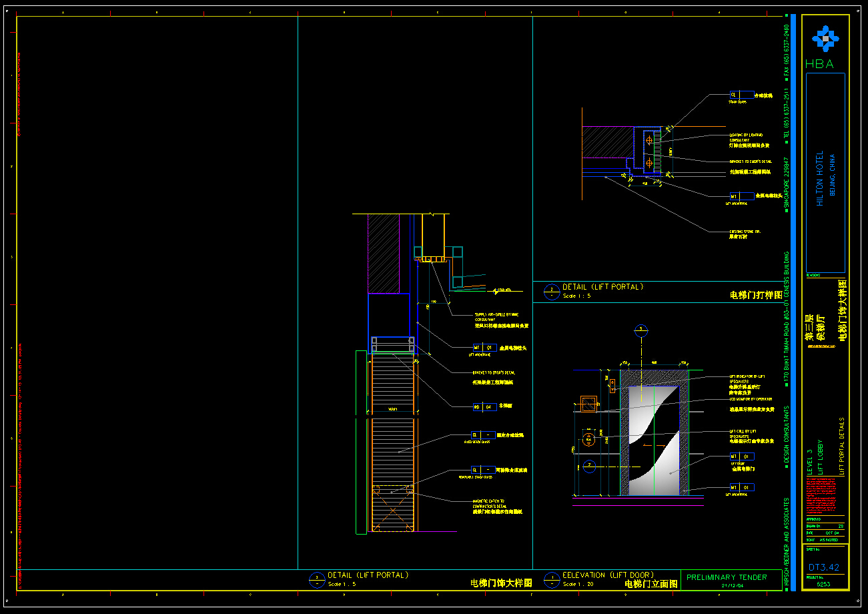Click the MT tag in top-right detail

pyautogui.click(x=742, y=196)
